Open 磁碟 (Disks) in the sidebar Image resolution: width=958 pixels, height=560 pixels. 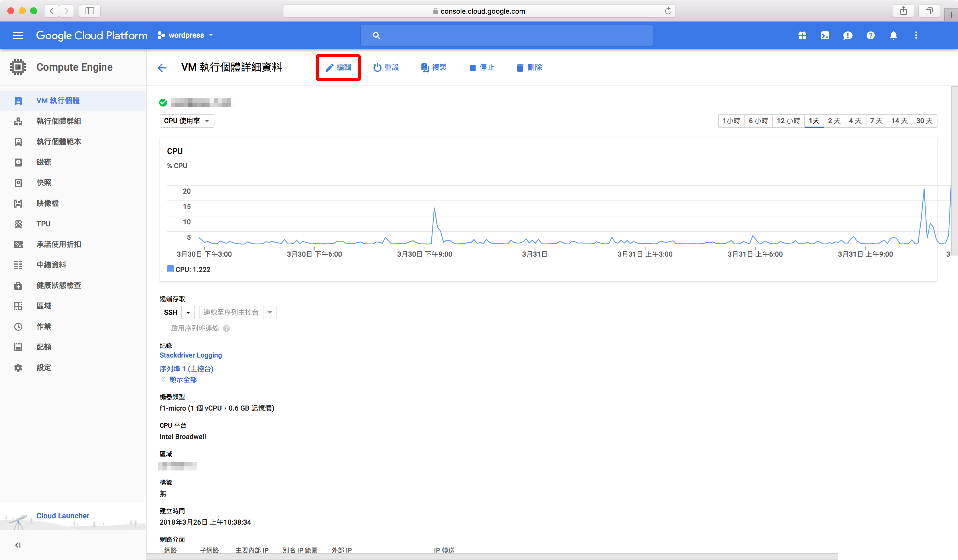click(44, 162)
